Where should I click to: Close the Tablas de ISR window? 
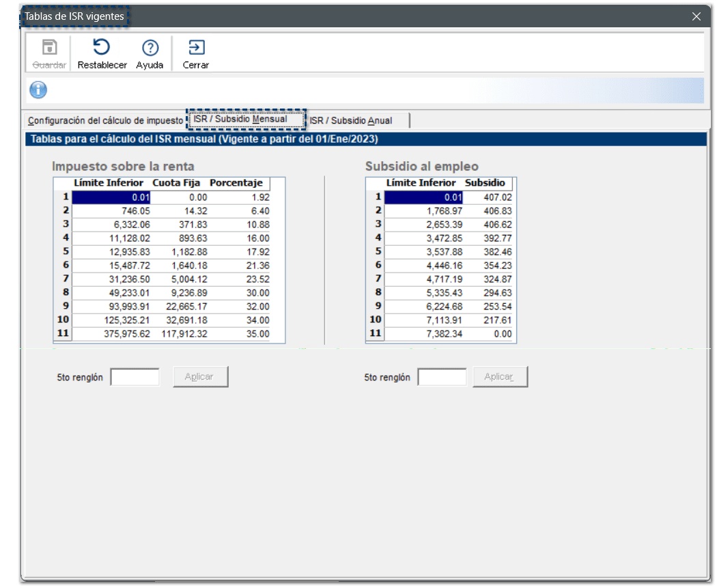point(696,16)
